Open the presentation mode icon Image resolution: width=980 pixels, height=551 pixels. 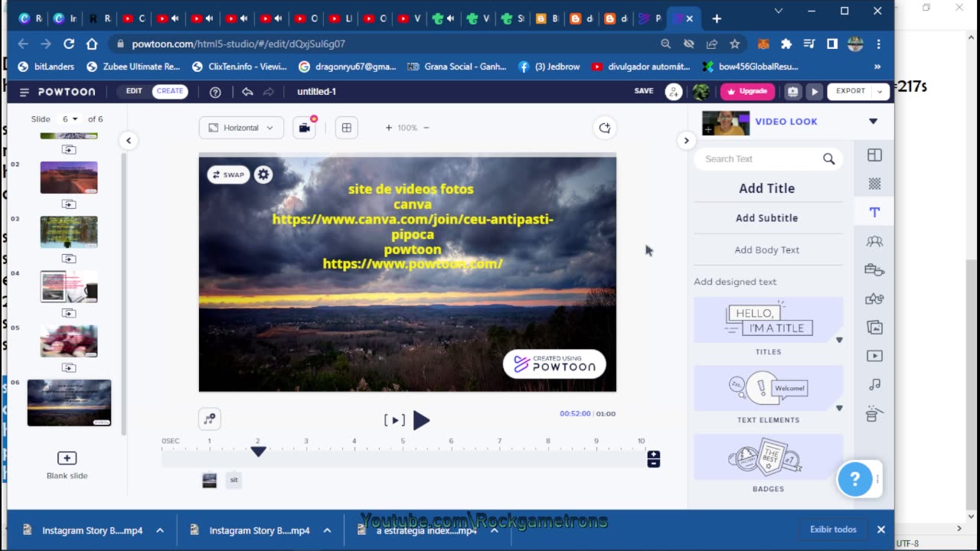point(792,92)
